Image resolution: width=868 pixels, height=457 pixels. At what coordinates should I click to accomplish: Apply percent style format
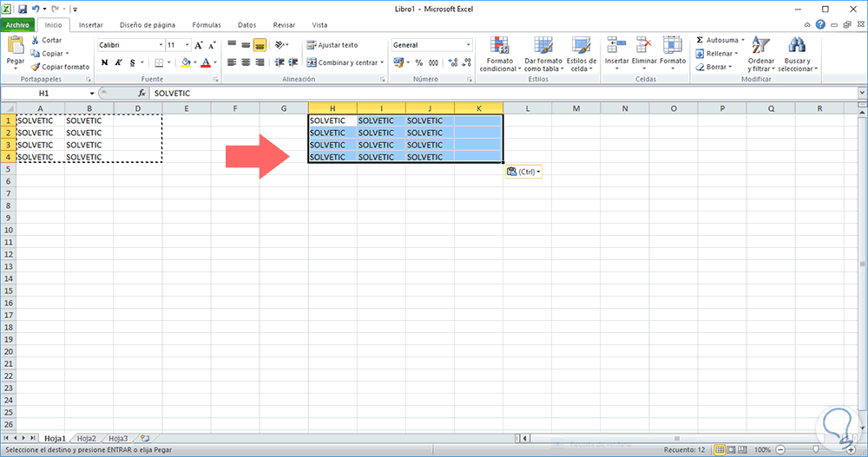coord(419,62)
